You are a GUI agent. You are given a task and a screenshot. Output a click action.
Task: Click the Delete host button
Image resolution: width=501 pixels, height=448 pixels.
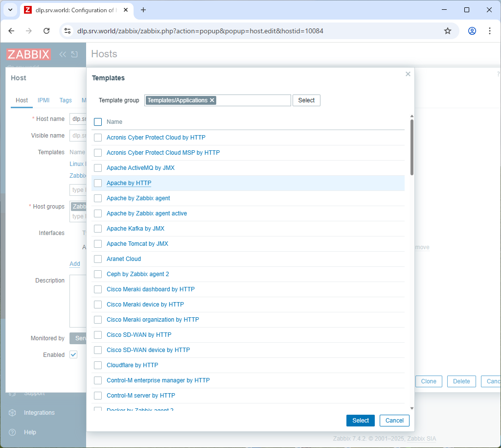click(461, 381)
